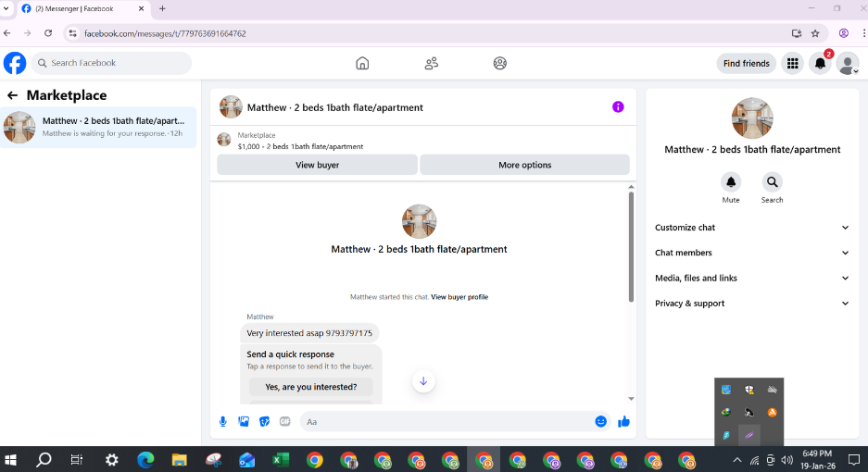
Task: Open the Home feed icon
Action: (362, 63)
